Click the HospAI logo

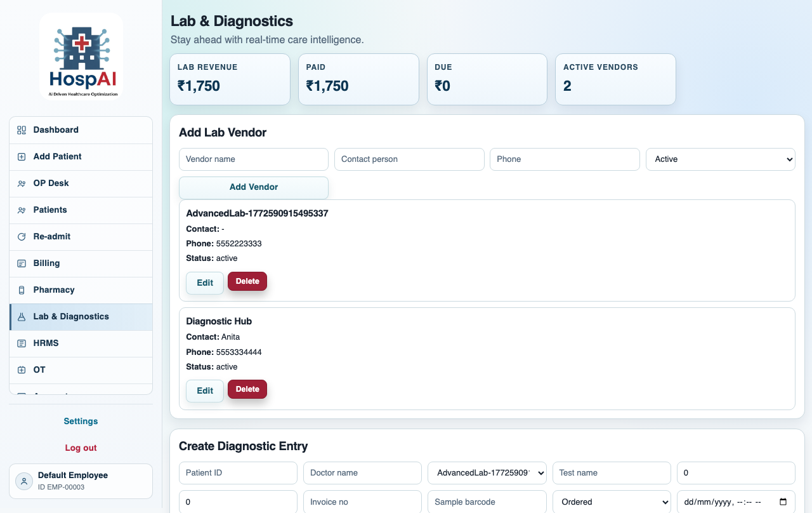(81, 56)
